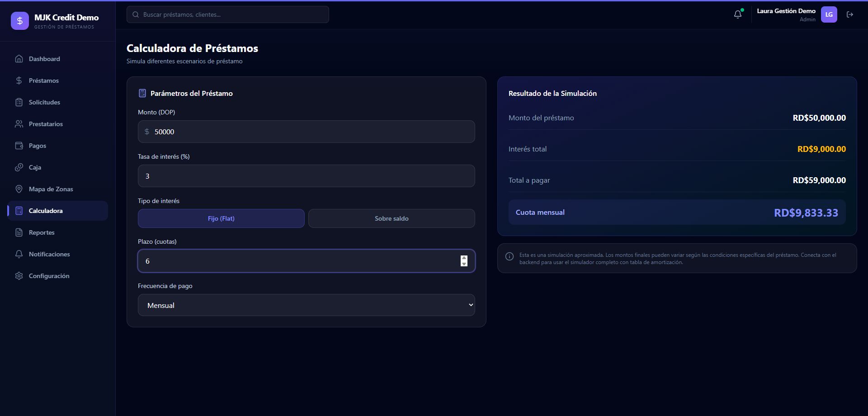
Task: Click calculator icon beside Parámetros del Préstamo
Action: click(x=142, y=93)
